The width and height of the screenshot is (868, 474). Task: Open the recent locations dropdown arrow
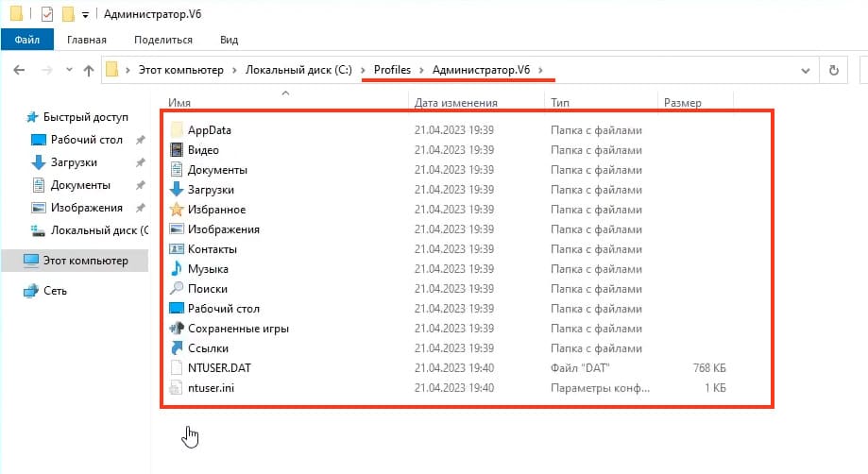pyautogui.click(x=69, y=70)
